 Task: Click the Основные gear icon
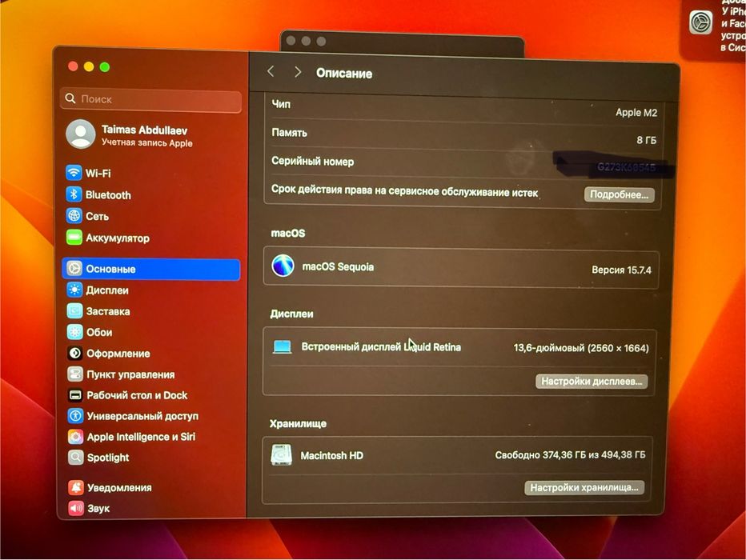click(74, 269)
